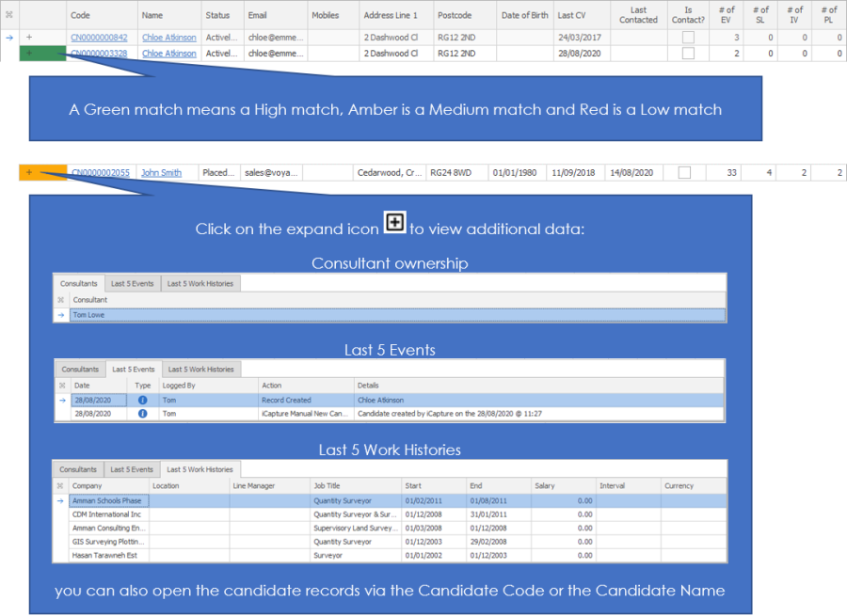Expand John Smith's row using the plus
This screenshot has height=616, width=847.
[x=29, y=172]
